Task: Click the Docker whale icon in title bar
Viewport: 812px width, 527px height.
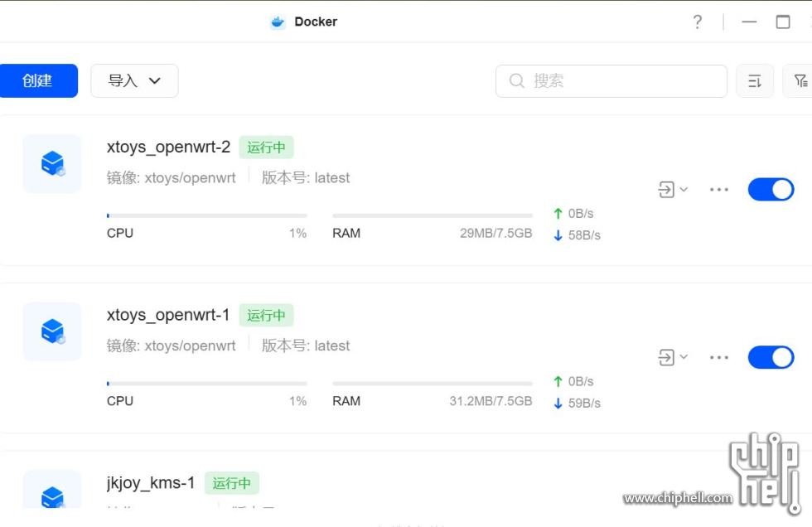Action: pyautogui.click(x=278, y=22)
